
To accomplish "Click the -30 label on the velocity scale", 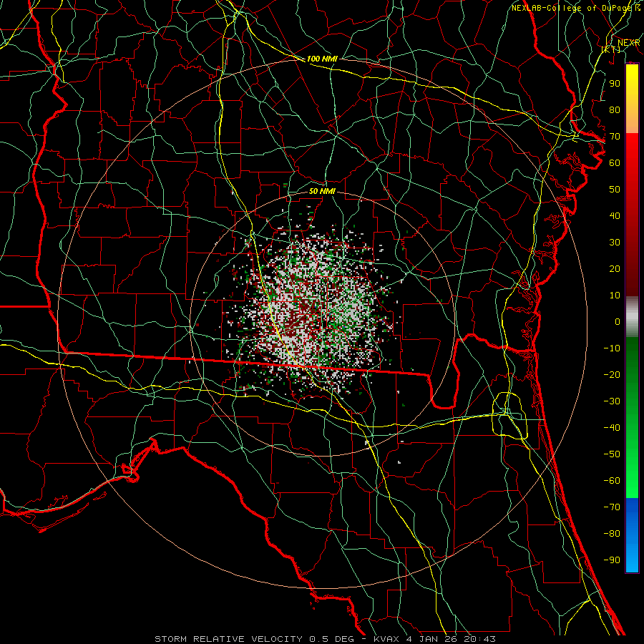I will click(612, 401).
